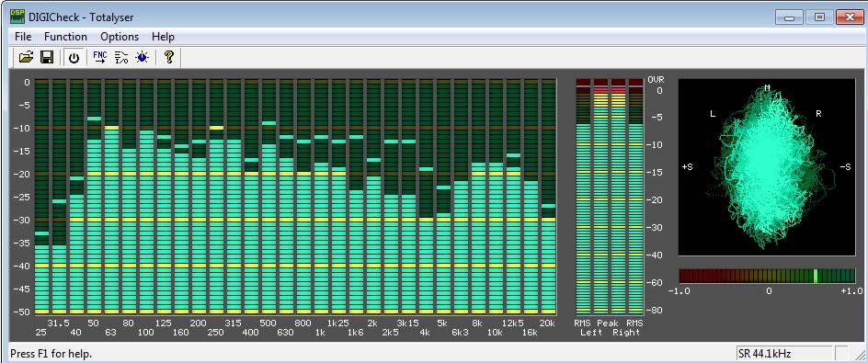This screenshot has width=868, height=363.
Task: Click the DSP application icon in title bar
Action: pyautogui.click(x=17, y=17)
